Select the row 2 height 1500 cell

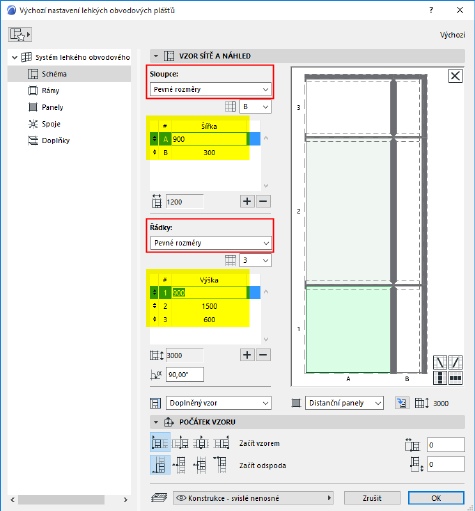coord(209,306)
